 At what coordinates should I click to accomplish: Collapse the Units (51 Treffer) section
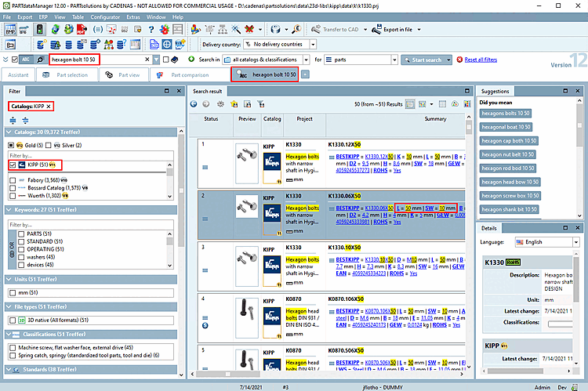click(x=9, y=279)
